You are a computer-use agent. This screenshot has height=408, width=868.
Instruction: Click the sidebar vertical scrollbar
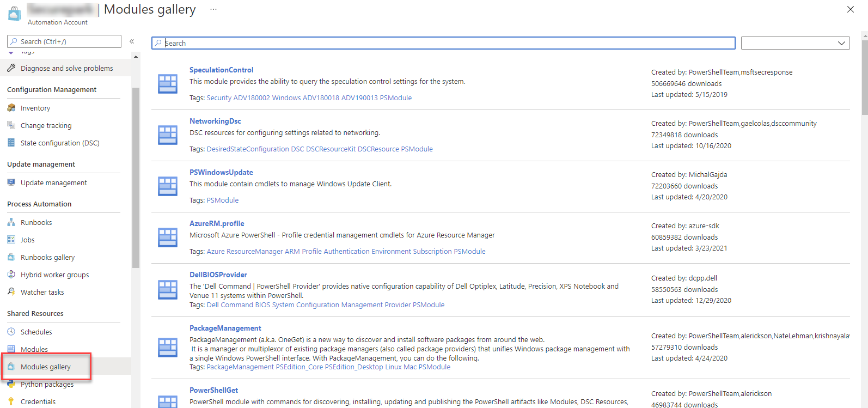pos(136,177)
